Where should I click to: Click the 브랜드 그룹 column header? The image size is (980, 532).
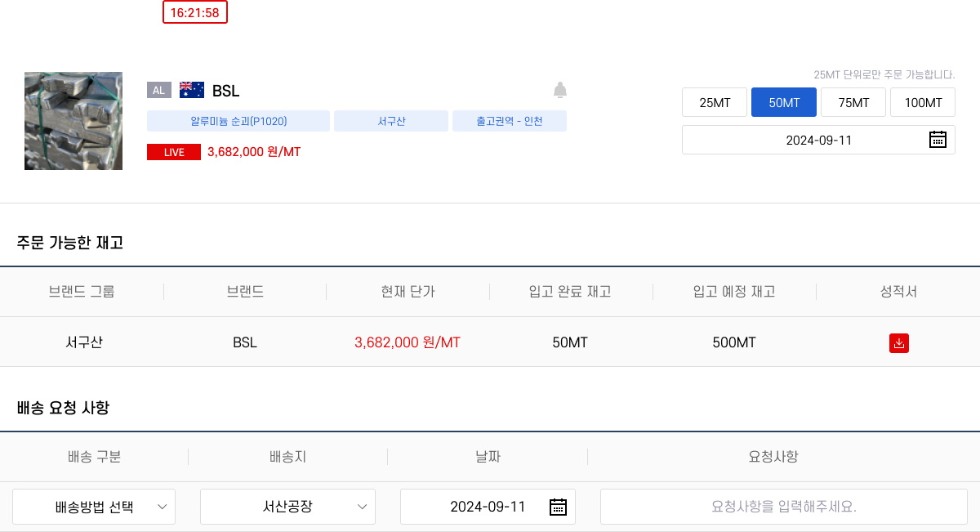coord(82,292)
